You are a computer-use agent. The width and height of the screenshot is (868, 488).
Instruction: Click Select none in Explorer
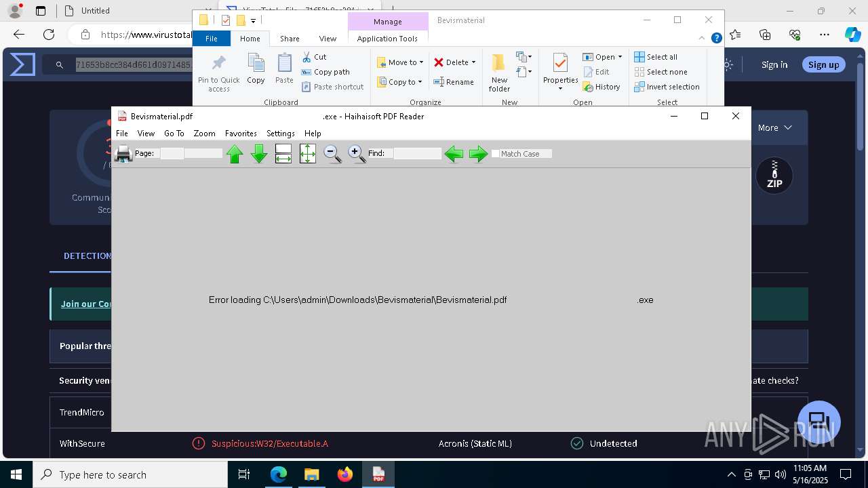pos(661,72)
